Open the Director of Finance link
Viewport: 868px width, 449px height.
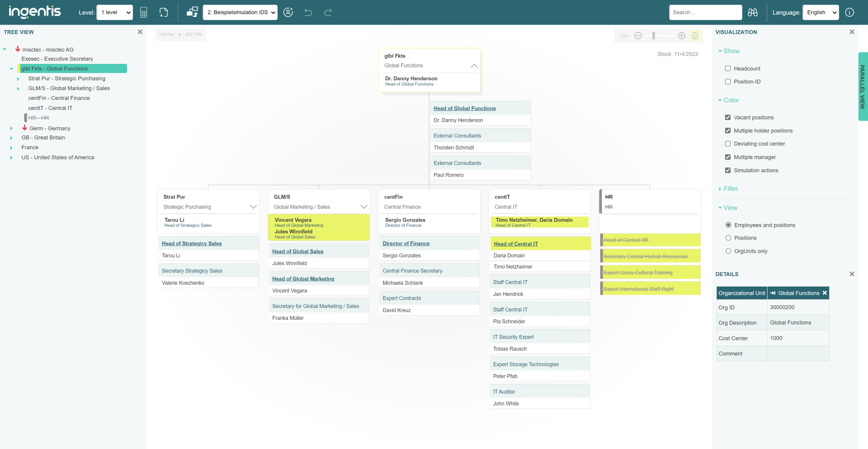pyautogui.click(x=406, y=244)
